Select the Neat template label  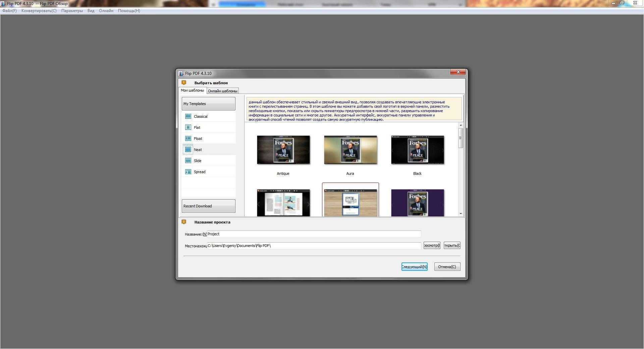(x=198, y=150)
